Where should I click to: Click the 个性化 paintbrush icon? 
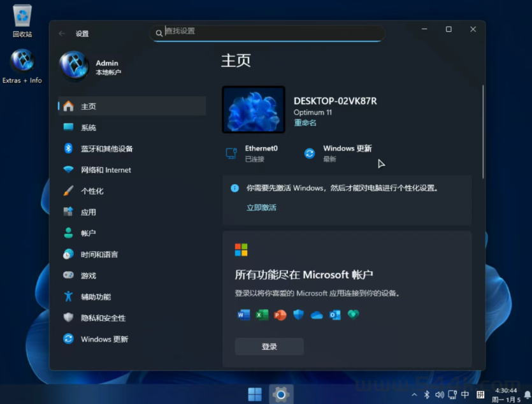click(x=68, y=191)
